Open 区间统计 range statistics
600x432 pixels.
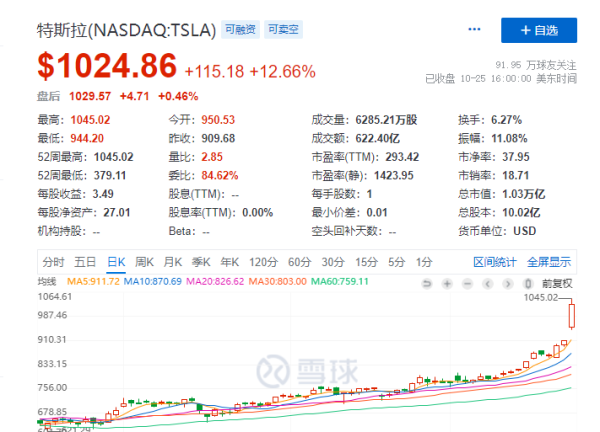click(x=494, y=261)
